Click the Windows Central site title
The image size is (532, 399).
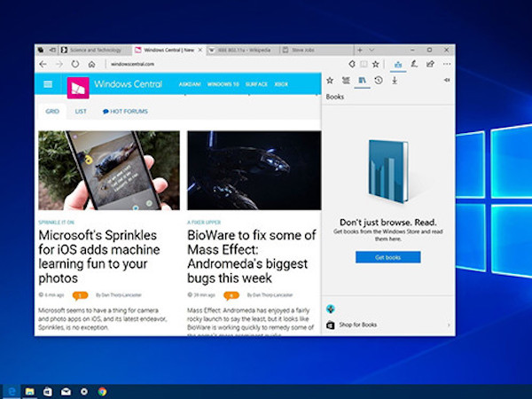[128, 84]
